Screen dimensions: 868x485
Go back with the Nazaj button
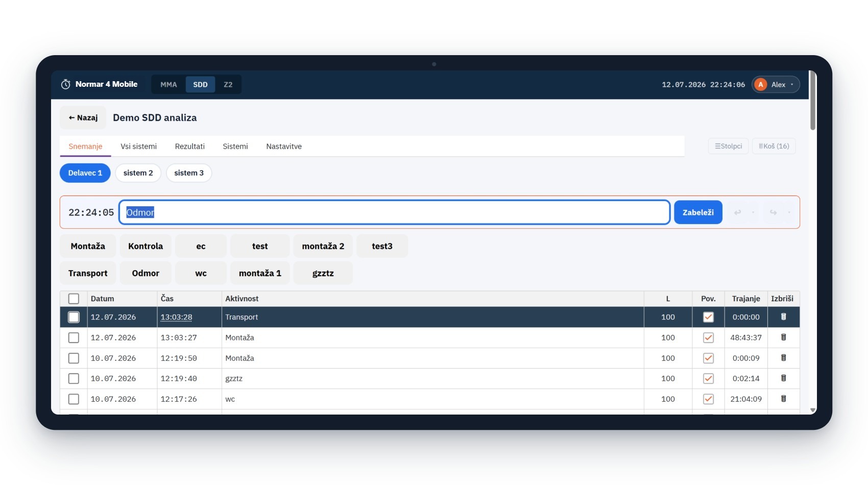tap(83, 118)
